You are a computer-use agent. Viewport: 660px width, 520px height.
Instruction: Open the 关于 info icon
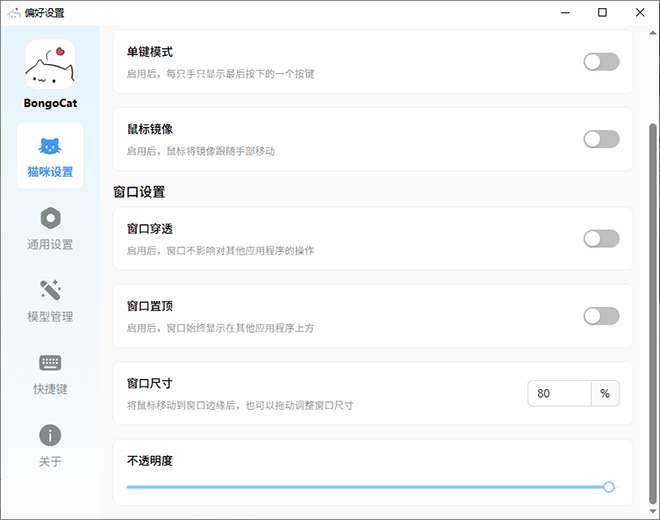click(x=50, y=435)
